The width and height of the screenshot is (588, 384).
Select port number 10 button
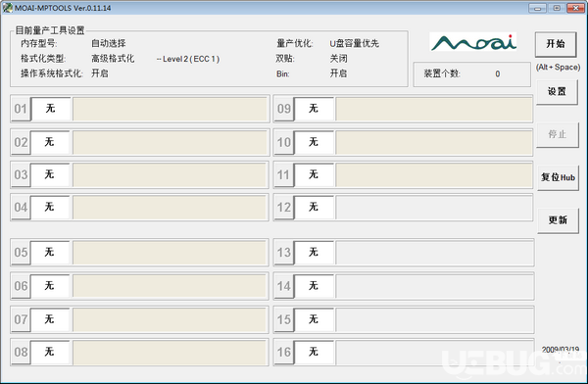[x=284, y=142]
